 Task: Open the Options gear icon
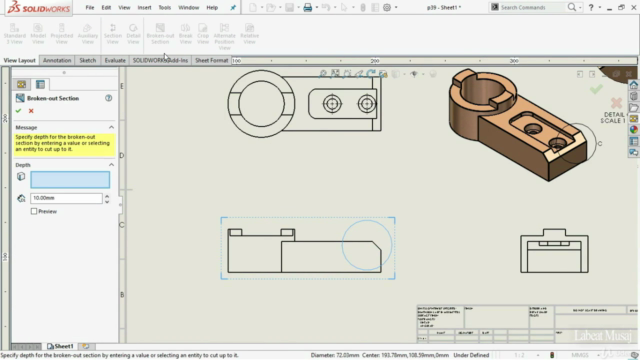(x=387, y=7)
